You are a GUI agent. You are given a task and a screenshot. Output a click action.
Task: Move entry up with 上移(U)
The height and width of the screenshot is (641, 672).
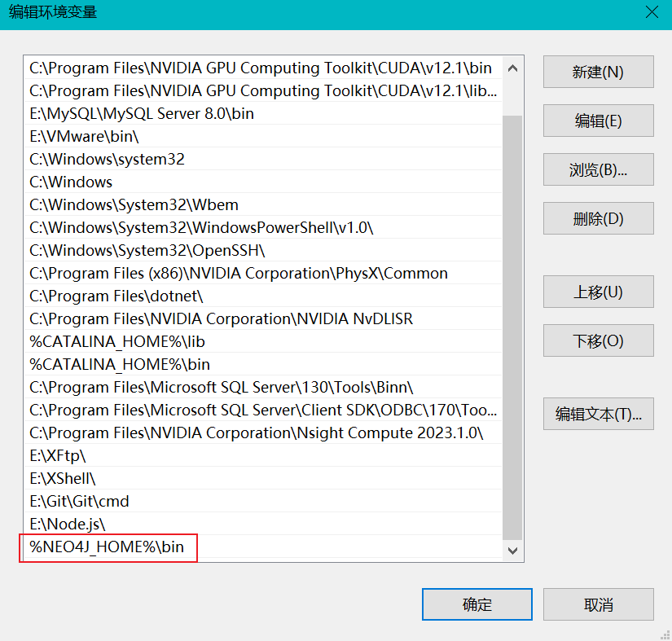(598, 292)
